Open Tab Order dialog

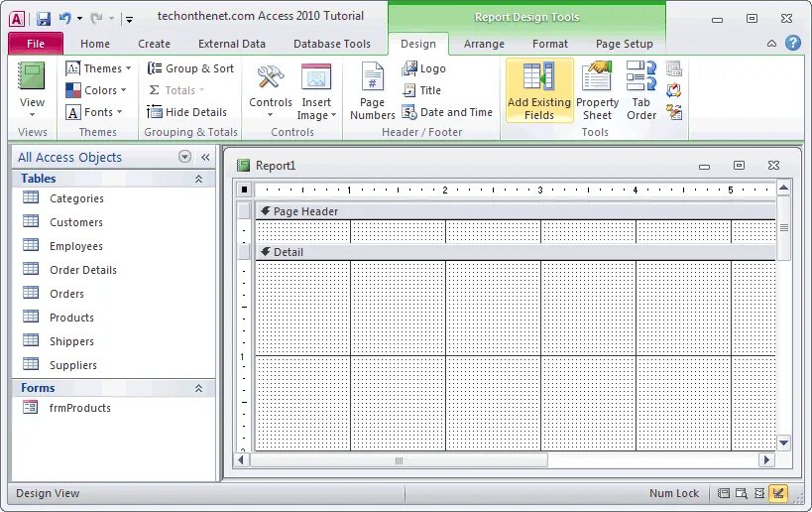(641, 90)
